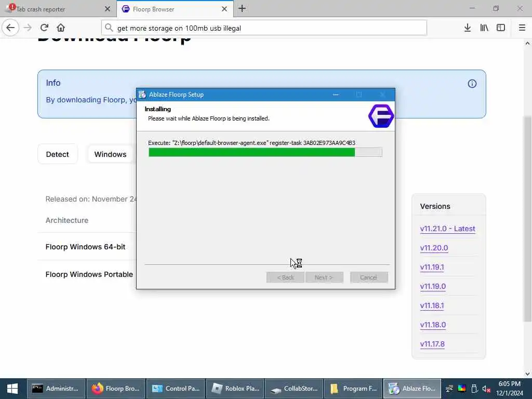Click the Architecture column header
This screenshot has height=399, width=532.
click(x=67, y=220)
